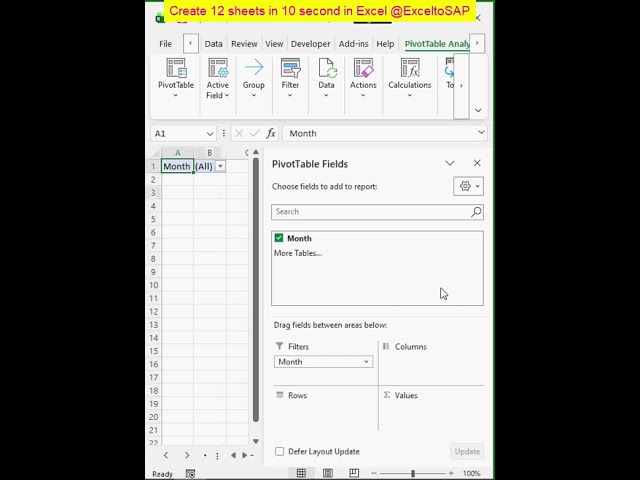Open the PivotTable ribbon group
640x480 pixels.
coord(176,78)
